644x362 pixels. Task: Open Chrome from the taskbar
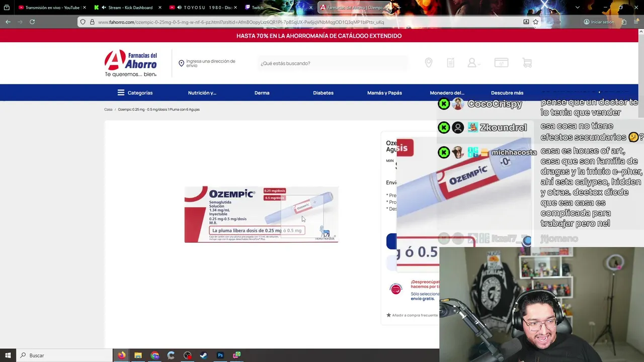pyautogui.click(x=154, y=355)
